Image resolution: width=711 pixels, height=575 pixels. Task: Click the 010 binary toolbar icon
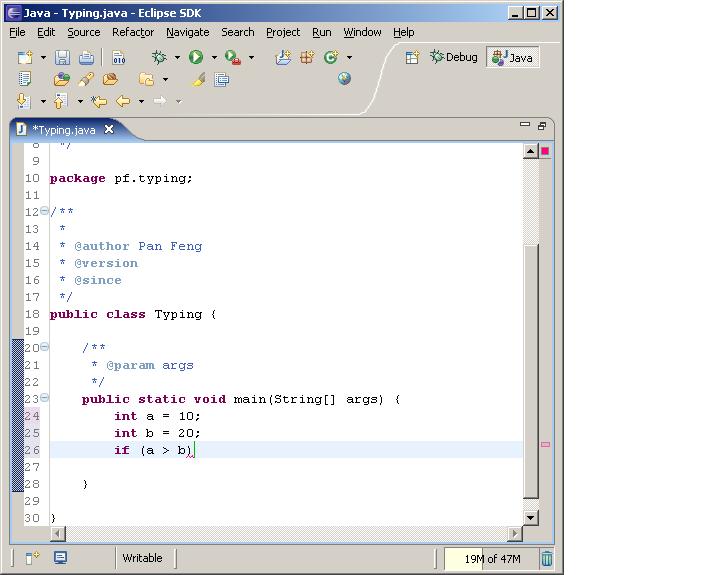tap(119, 58)
